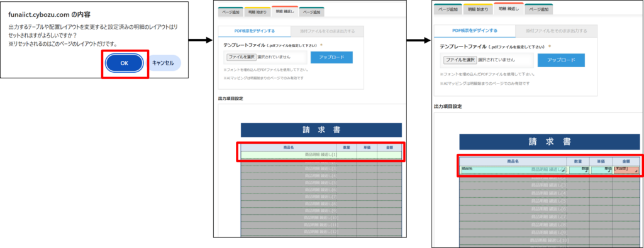Middle screenshot: click 金額 column header
The image size is (644, 248).
pos(389,148)
